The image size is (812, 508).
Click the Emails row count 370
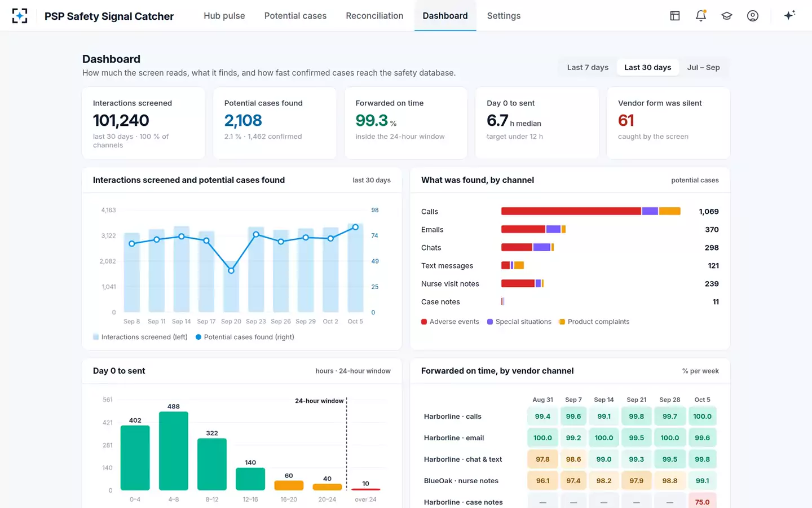[712, 230]
